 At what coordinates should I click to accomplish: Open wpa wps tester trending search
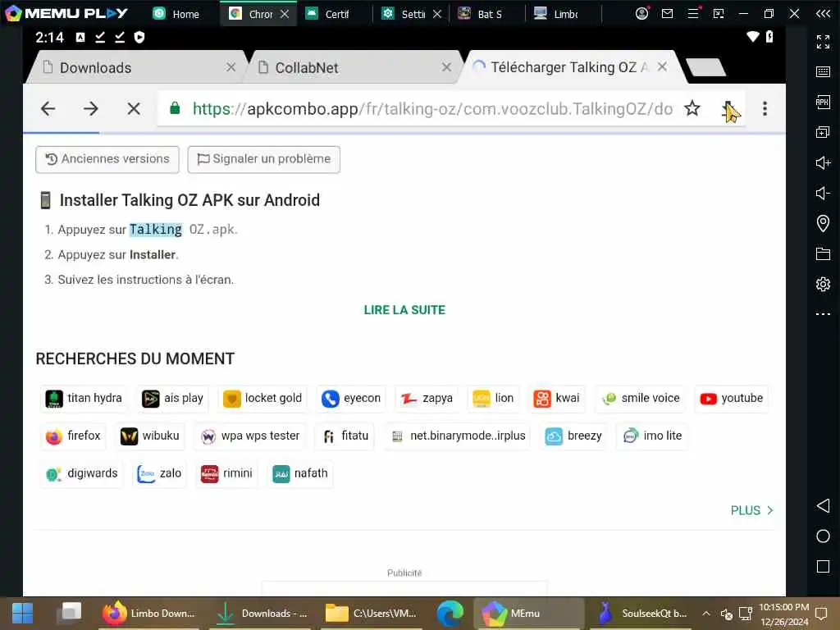(x=249, y=436)
